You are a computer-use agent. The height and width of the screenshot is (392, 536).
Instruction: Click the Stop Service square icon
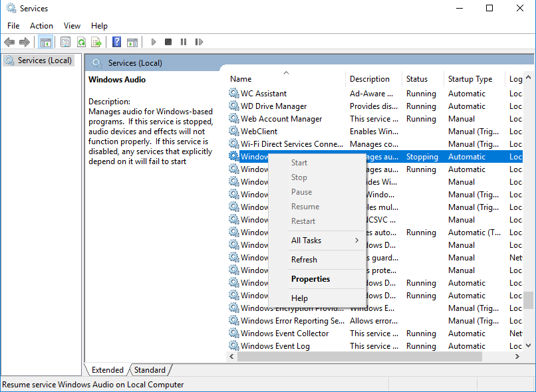[168, 42]
